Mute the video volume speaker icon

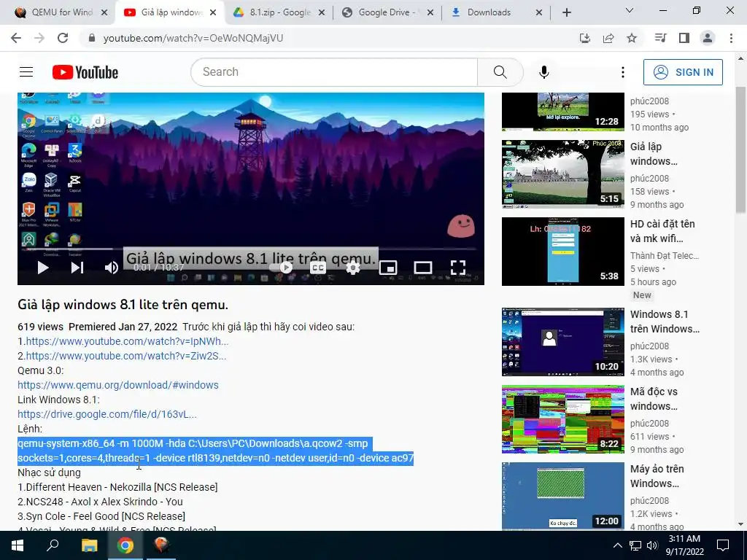(x=111, y=268)
